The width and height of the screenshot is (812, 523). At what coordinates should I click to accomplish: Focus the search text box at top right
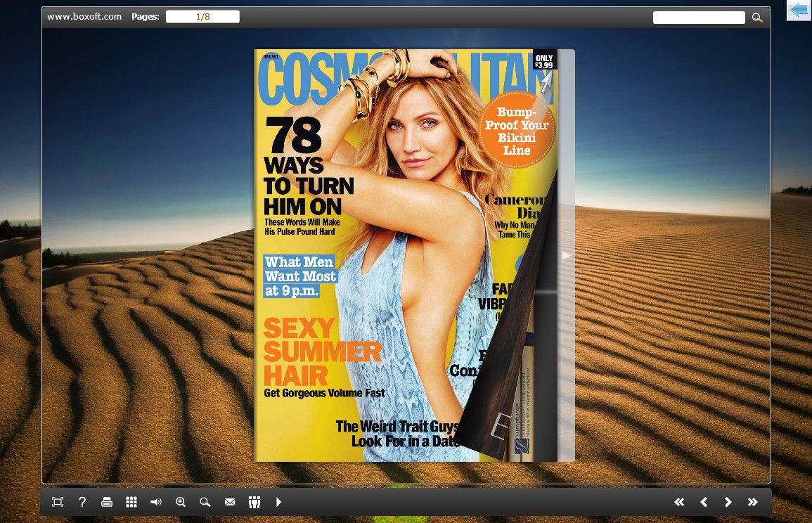coord(699,18)
